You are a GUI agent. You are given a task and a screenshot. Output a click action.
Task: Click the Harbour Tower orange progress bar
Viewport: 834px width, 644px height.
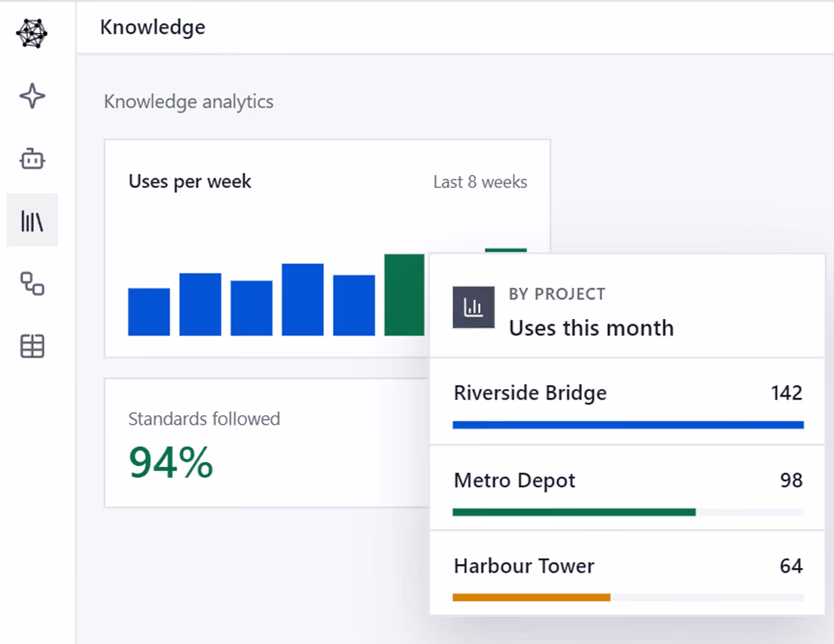531,597
